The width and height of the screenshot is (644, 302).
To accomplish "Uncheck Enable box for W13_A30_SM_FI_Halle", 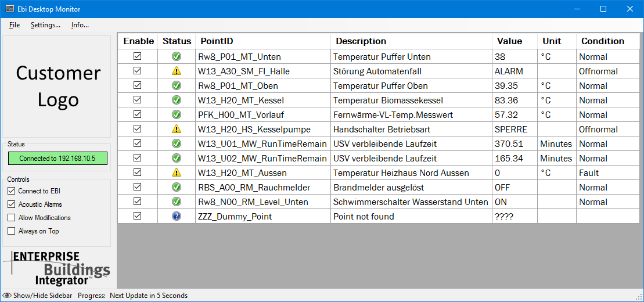I will point(138,71).
